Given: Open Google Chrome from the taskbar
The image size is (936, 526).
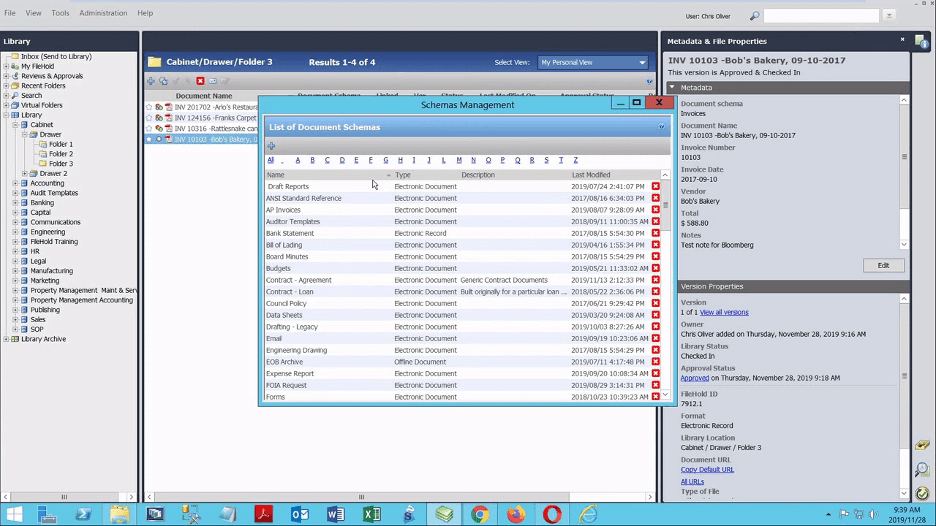Looking at the screenshot, I should tap(480, 514).
